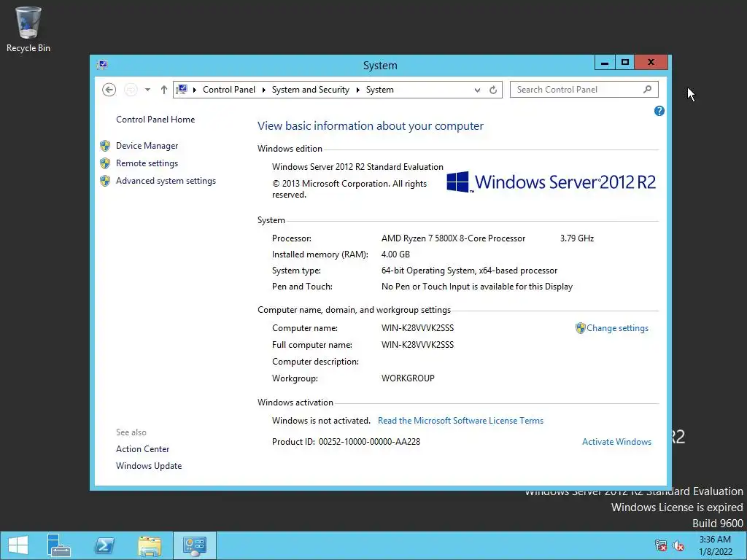Go up one level with up arrow
This screenshot has height=560, width=747.
pos(164,90)
